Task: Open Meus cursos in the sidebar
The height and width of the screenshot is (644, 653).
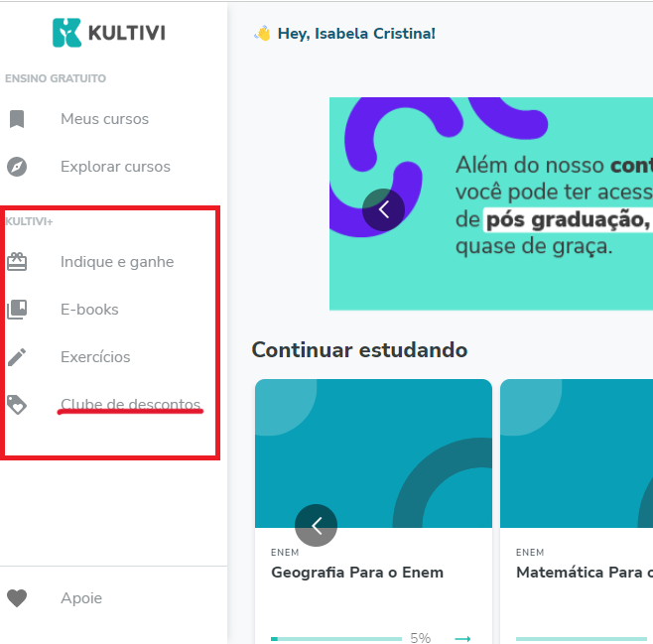Action: [104, 119]
